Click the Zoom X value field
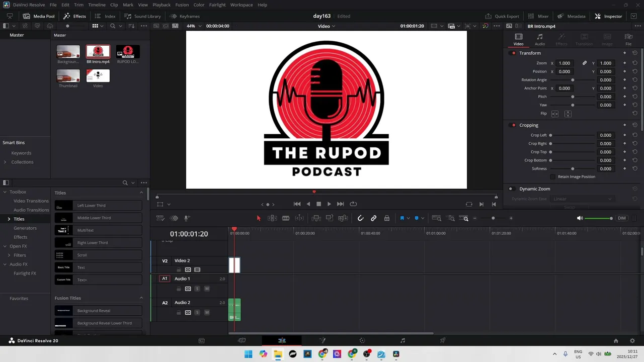The height and width of the screenshot is (362, 644). [565, 63]
